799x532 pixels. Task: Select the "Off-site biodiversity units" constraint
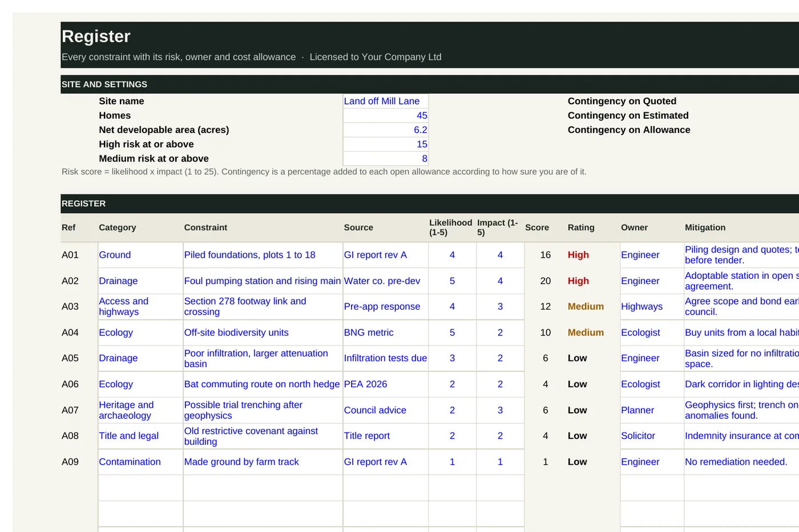263,332
